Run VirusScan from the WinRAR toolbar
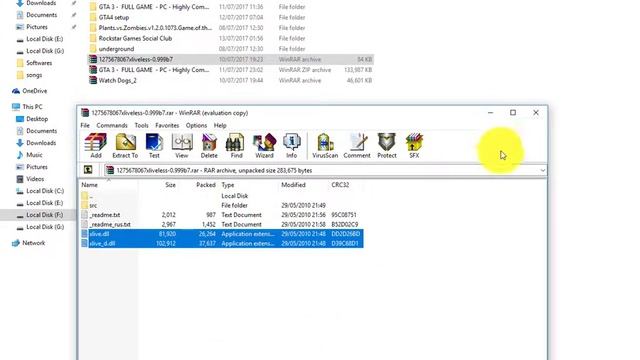This screenshot has height=360, width=640. tap(325, 146)
